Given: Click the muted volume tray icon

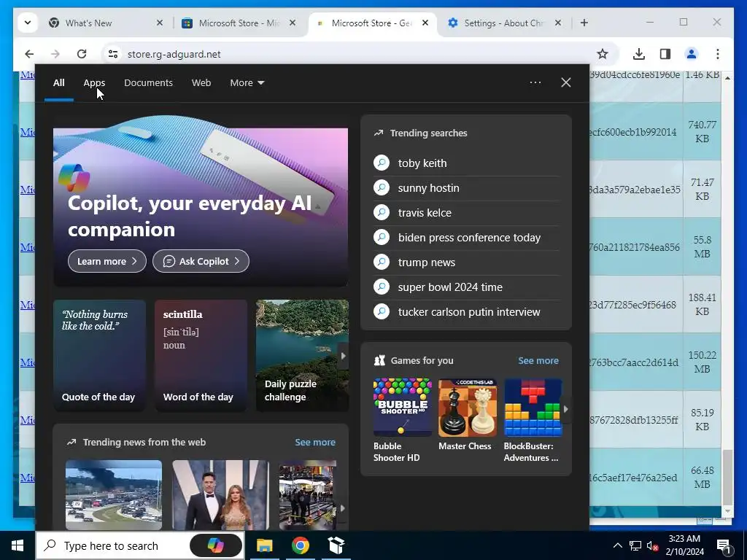Looking at the screenshot, I should point(652,545).
